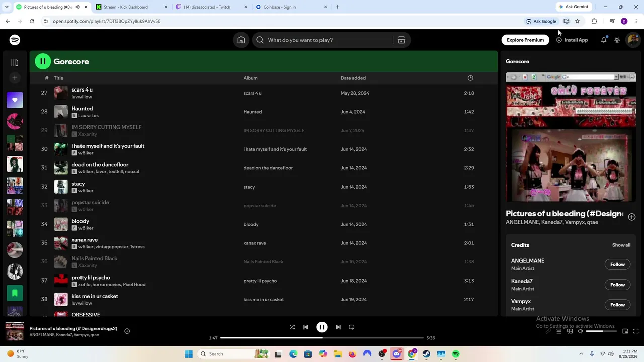Sort playlist by Album column header

(250, 78)
